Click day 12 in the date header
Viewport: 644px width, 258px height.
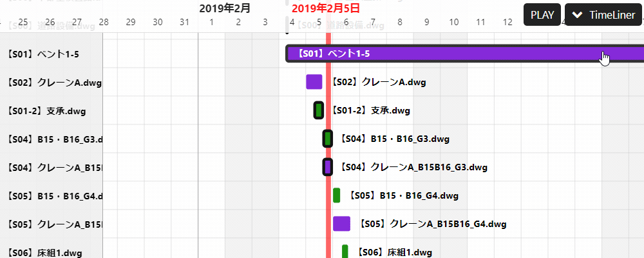(x=507, y=23)
